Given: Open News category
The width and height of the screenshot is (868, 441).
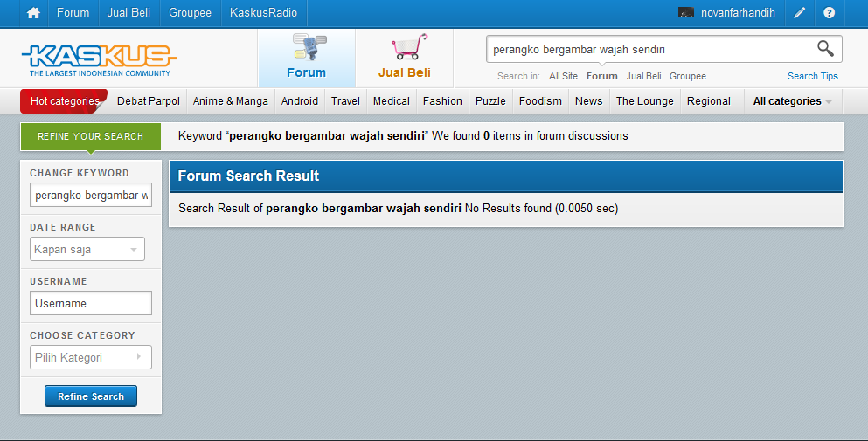Looking at the screenshot, I should 588,101.
